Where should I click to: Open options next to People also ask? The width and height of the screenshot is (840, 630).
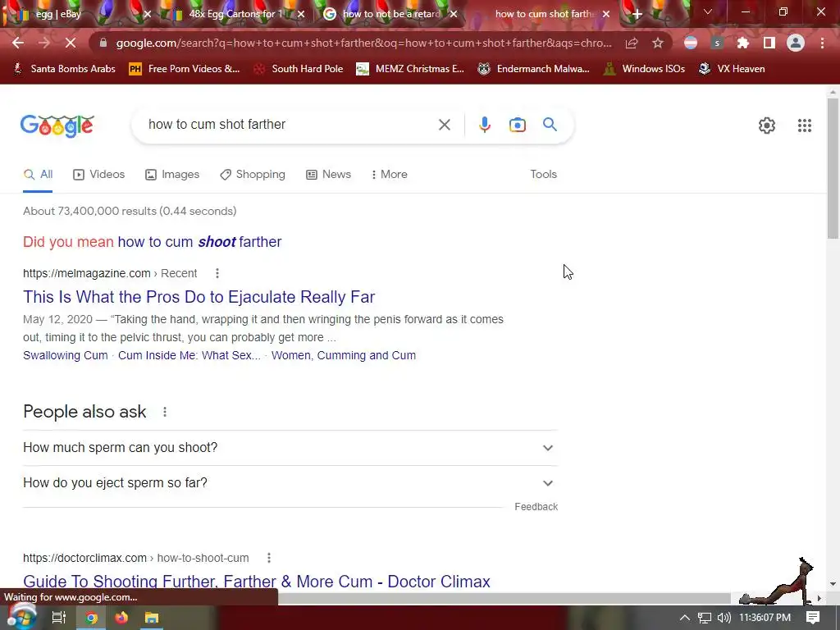click(x=164, y=412)
